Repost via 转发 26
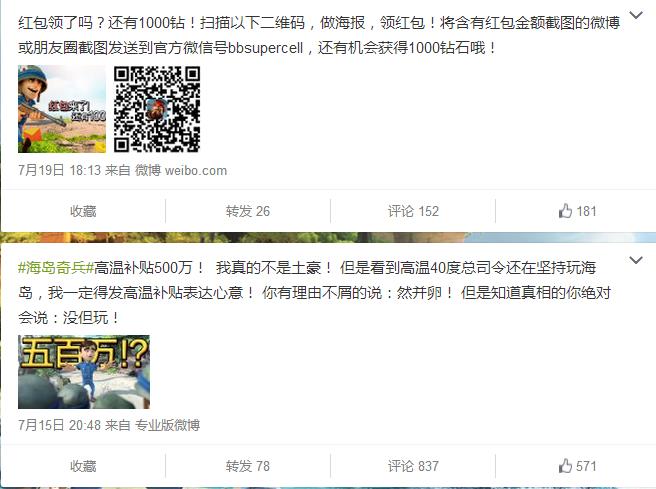 tap(247, 211)
